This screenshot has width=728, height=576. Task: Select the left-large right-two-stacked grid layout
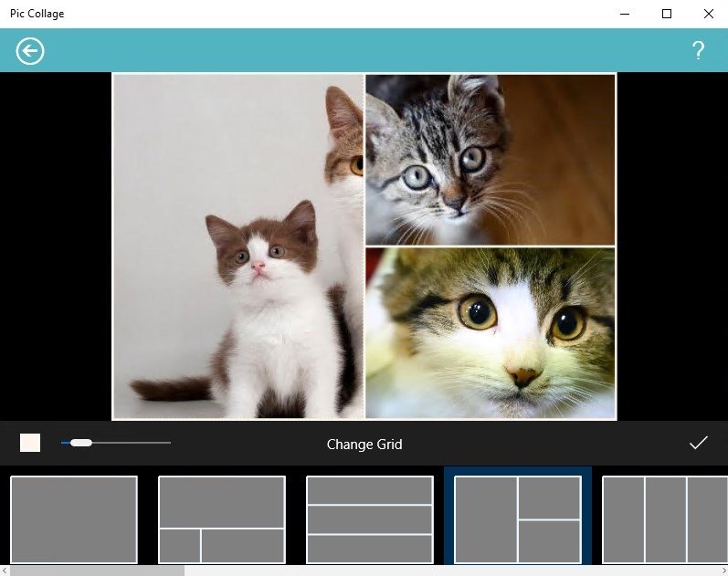coord(518,519)
